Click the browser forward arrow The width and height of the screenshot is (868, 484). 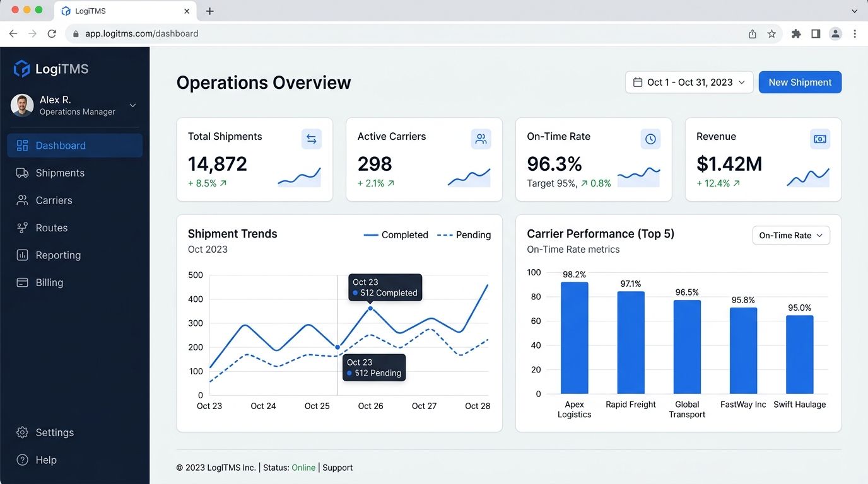click(32, 33)
